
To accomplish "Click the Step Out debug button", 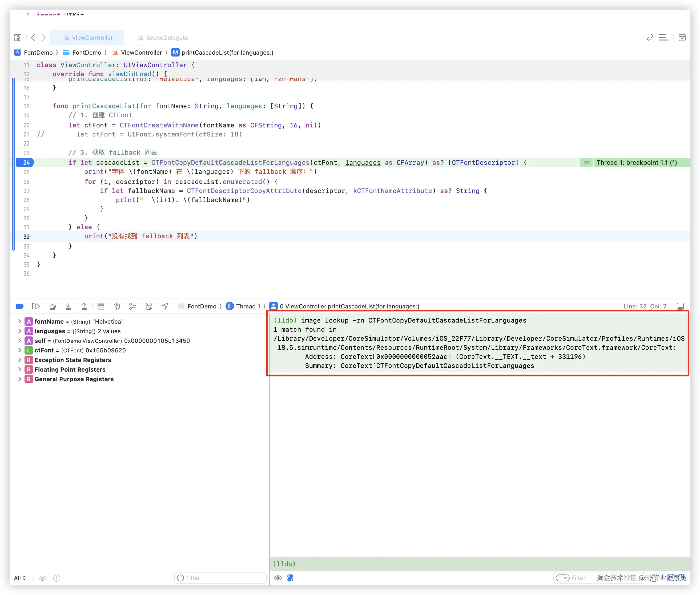I will coord(84,306).
